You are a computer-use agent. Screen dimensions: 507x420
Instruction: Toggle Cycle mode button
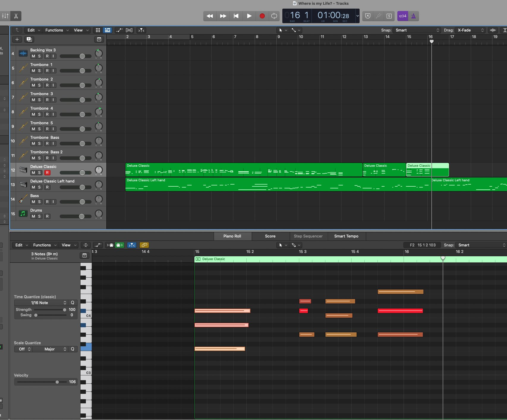coord(274,16)
